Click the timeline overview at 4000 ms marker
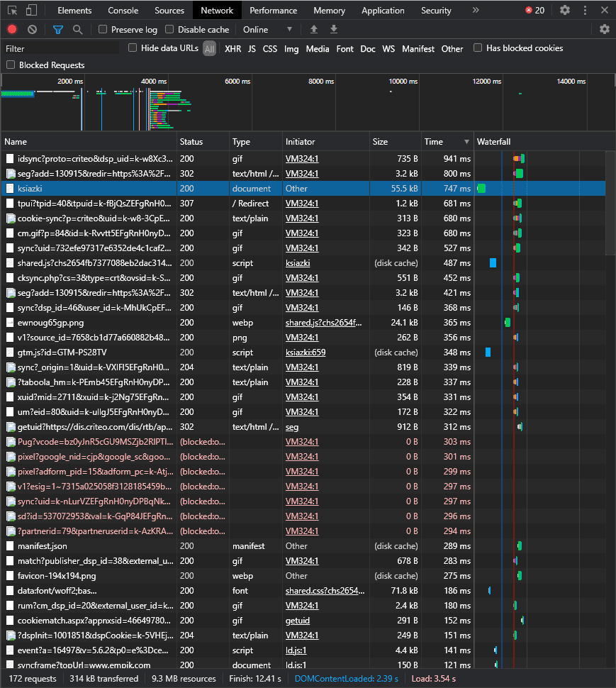Viewport: 616px width, 688px height. click(153, 81)
